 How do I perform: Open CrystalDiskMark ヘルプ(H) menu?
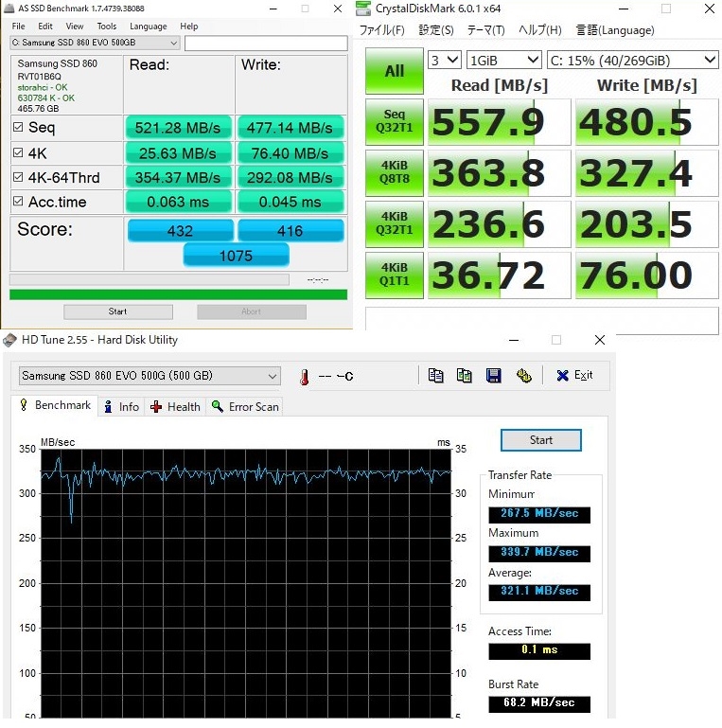tap(540, 30)
